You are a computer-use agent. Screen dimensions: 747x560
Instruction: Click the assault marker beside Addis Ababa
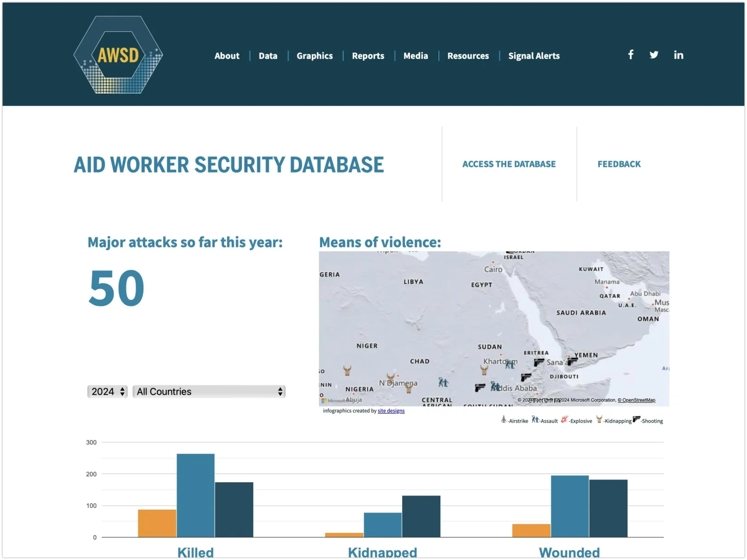click(x=495, y=386)
